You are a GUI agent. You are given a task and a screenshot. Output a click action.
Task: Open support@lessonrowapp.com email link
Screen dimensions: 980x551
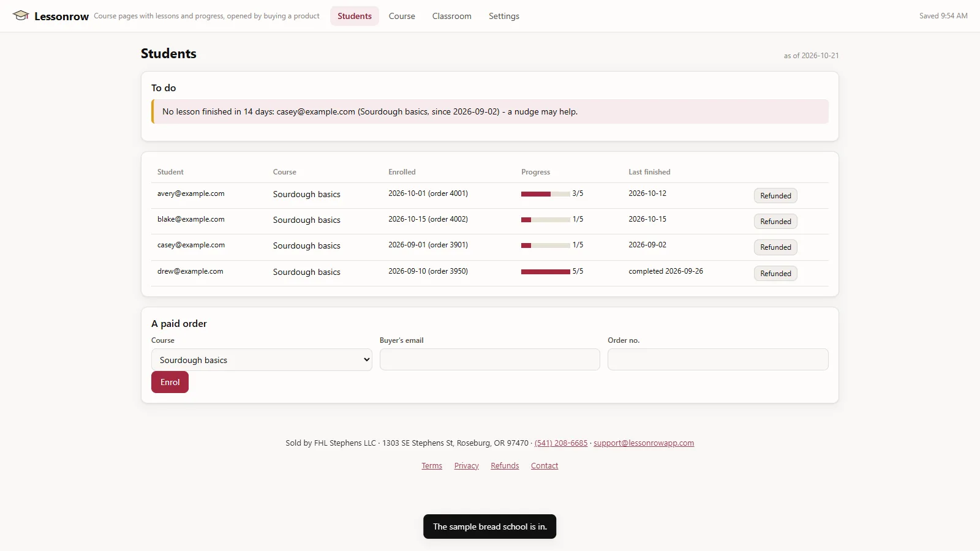pos(644,443)
